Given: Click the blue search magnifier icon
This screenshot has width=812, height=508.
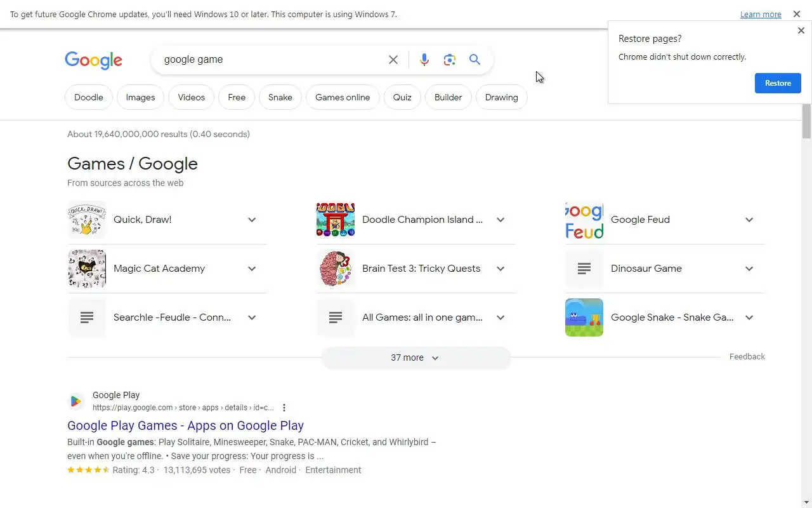Looking at the screenshot, I should pos(475,60).
